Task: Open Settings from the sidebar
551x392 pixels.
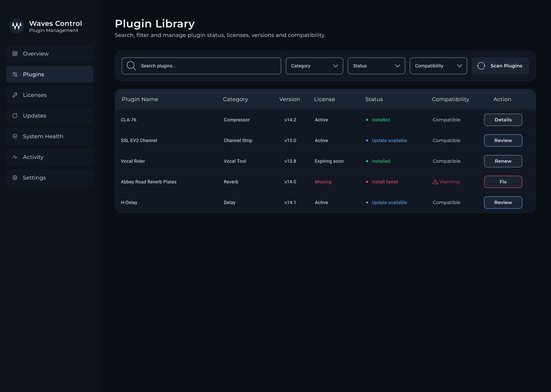Action: [50, 178]
